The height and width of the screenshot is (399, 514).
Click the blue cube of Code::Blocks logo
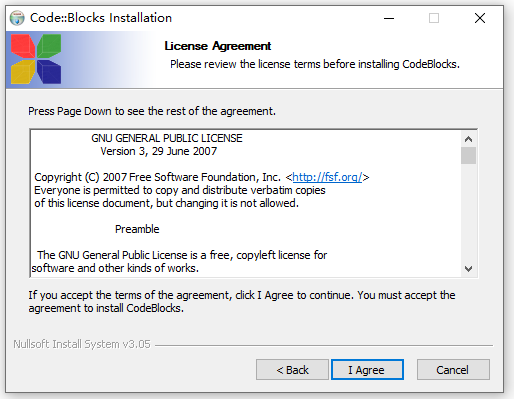click(49, 72)
